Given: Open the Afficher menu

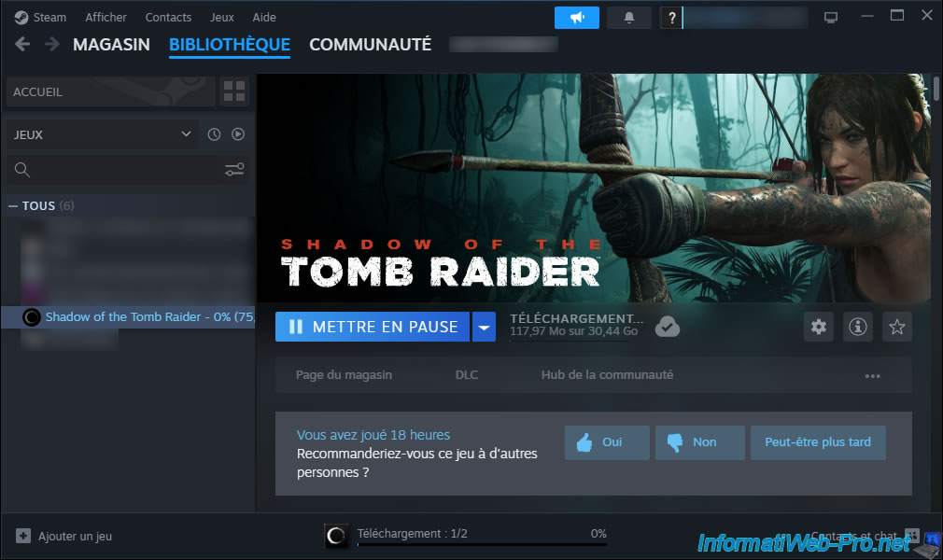Looking at the screenshot, I should tap(106, 18).
